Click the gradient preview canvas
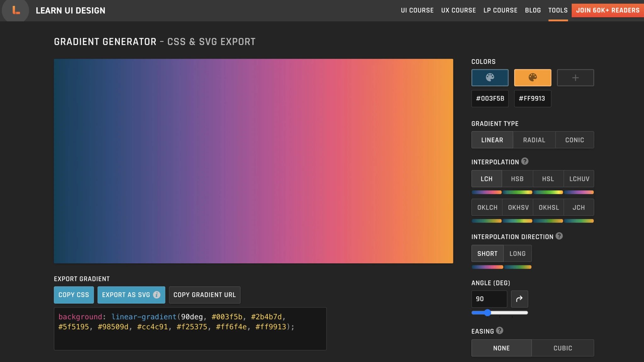Screen dimensions: 644x362 [x=253, y=161]
